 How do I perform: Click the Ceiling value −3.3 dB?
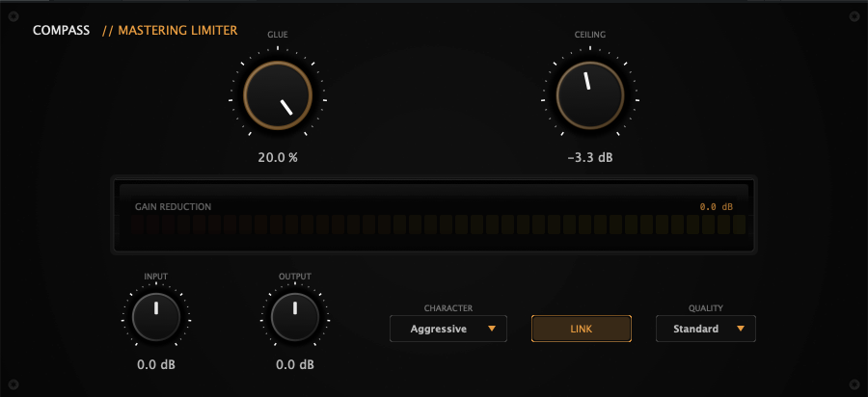click(590, 158)
